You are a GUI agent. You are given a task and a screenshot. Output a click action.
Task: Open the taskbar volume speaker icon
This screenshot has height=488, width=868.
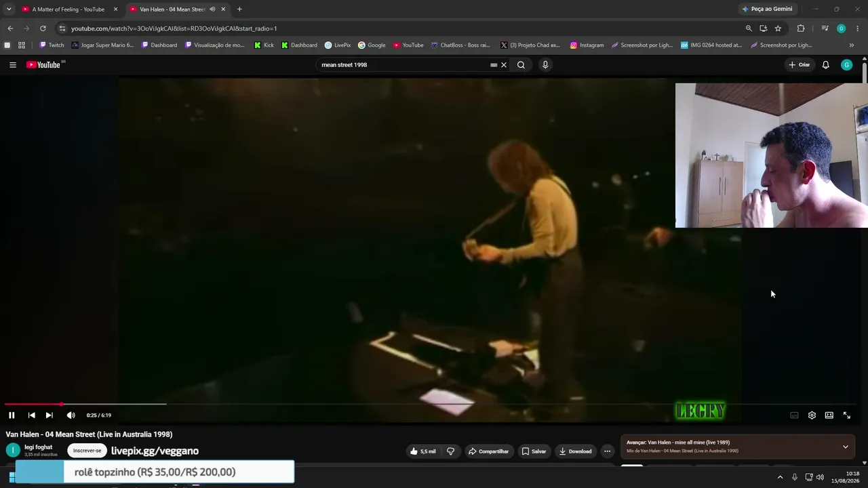point(820,477)
